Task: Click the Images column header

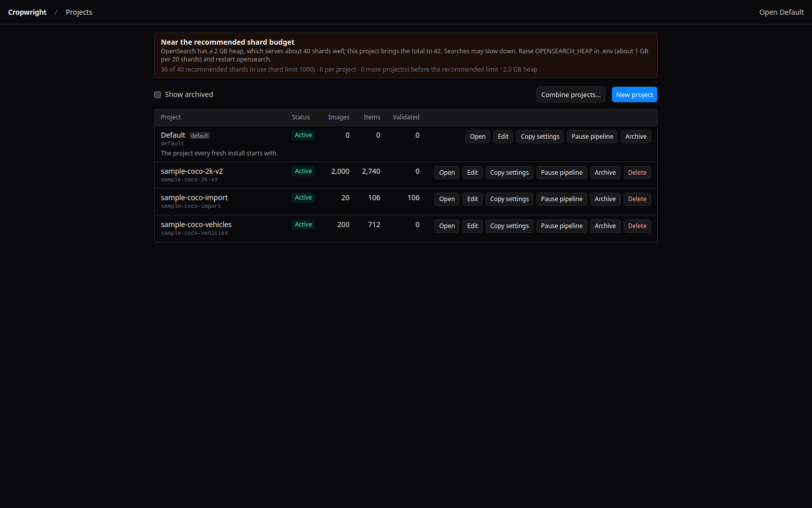Action: tap(339, 117)
